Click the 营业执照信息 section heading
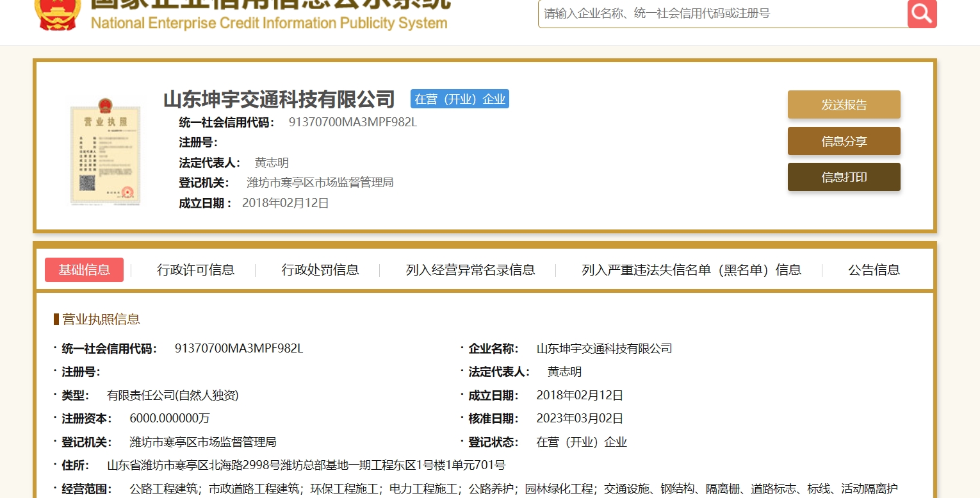The height and width of the screenshot is (498, 980). coord(101,319)
